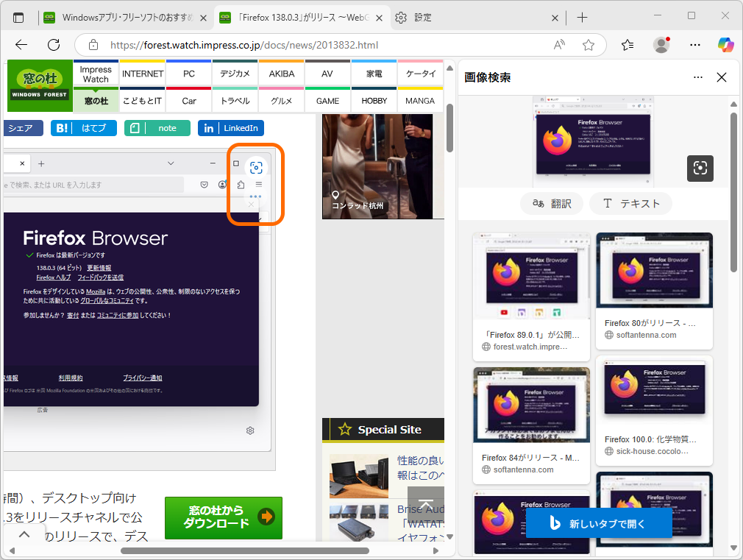Image resolution: width=743 pixels, height=560 pixels.
Task: Open the browser profile avatar
Action: tap(660, 44)
